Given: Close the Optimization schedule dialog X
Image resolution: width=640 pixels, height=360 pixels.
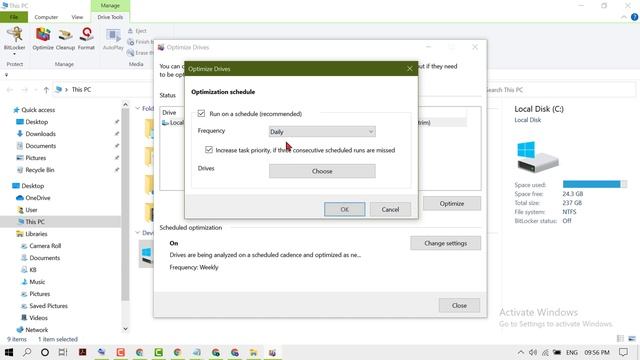Looking at the screenshot, I should [410, 69].
